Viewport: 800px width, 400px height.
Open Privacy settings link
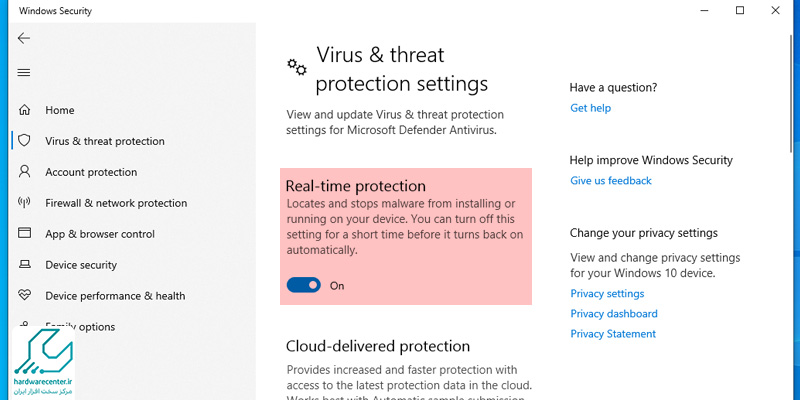(607, 294)
